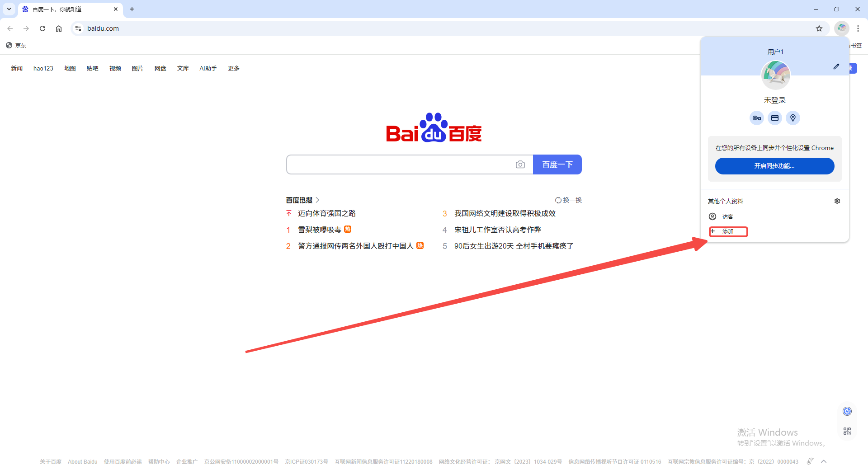Screen dimensions: 868x470
Task: Click the Baidu logo
Action: (434, 127)
